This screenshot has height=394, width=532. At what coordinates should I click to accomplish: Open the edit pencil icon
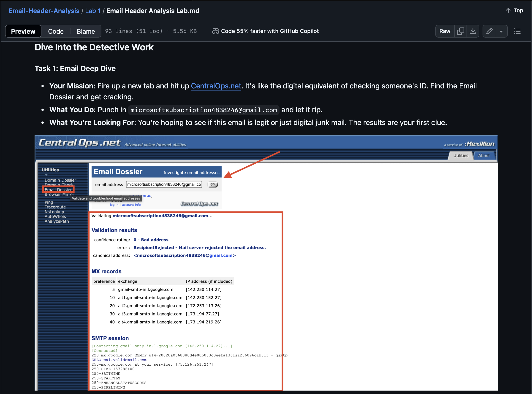tap(489, 31)
